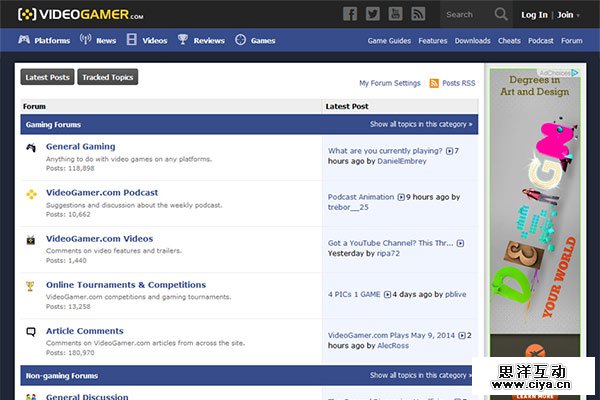
Task: View trebor__25's profile
Action: 348,207
